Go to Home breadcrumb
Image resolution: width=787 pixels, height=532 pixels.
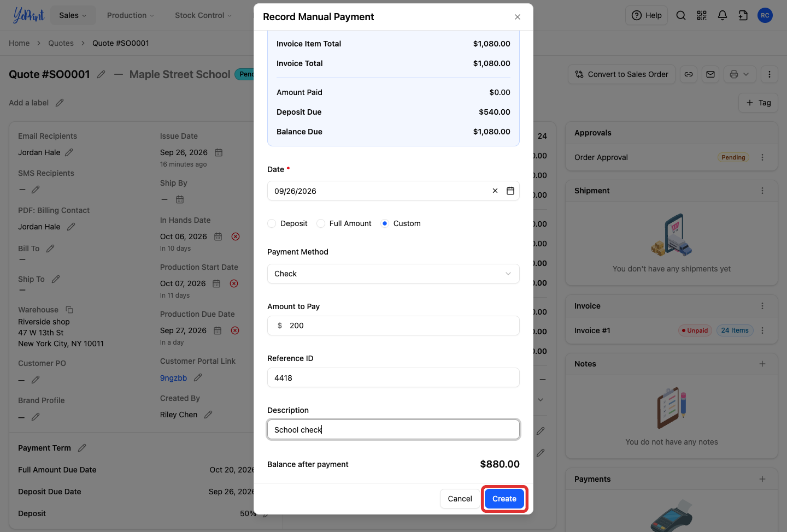(19, 43)
